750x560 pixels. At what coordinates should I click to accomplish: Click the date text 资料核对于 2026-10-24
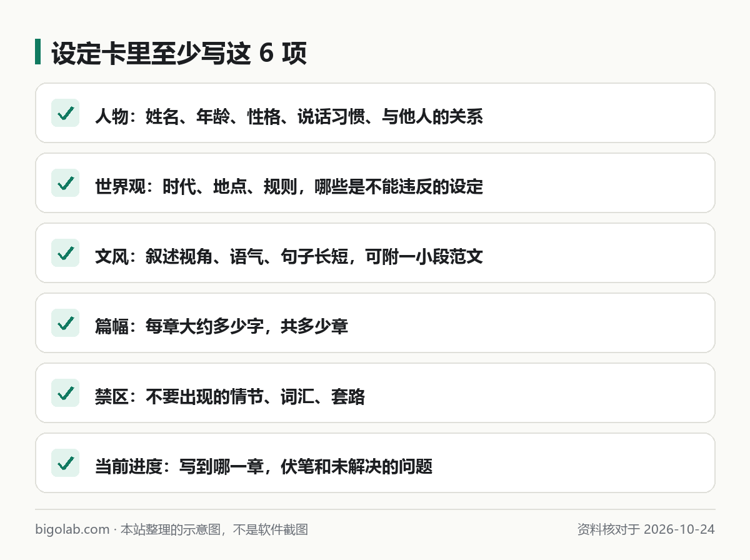tap(646, 529)
